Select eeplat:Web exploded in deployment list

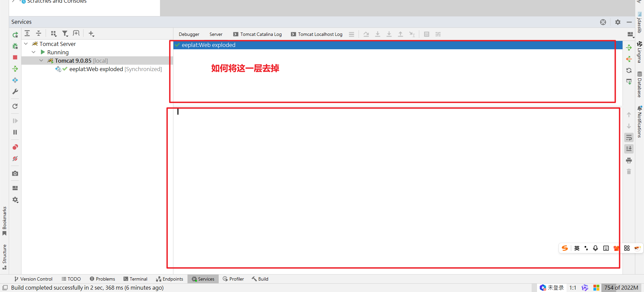tap(398, 45)
